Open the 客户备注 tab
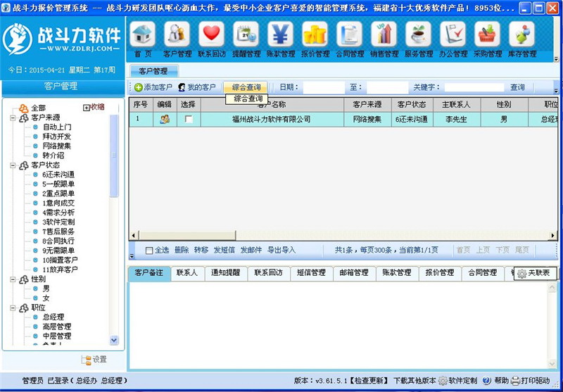This screenshot has width=563, height=392. pyautogui.click(x=149, y=273)
